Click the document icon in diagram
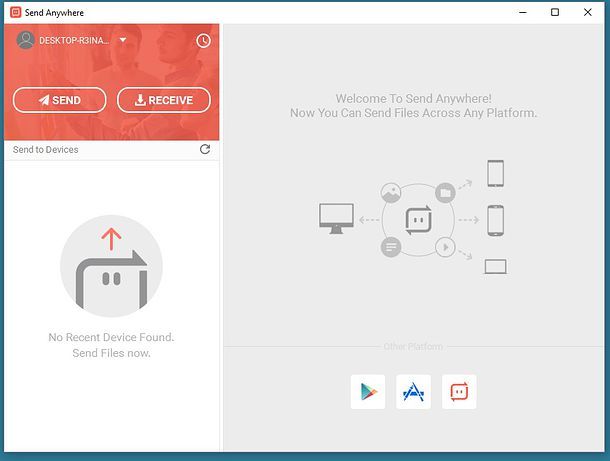This screenshot has width=610, height=461. coord(391,247)
